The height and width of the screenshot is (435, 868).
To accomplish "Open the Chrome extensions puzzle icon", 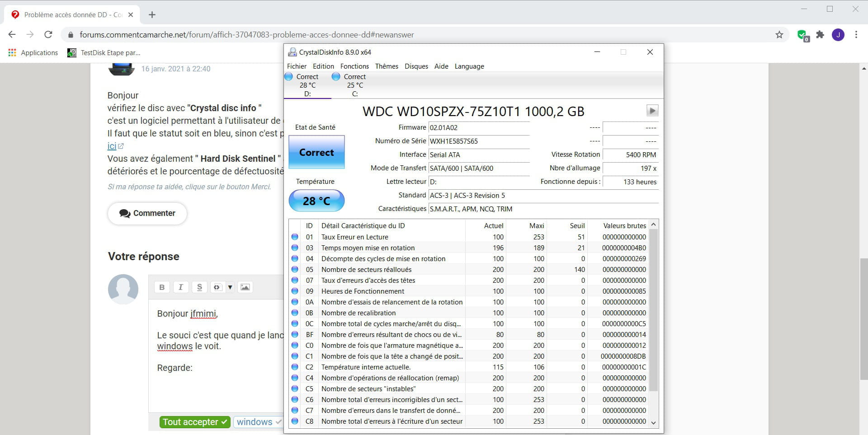I will 820,35.
